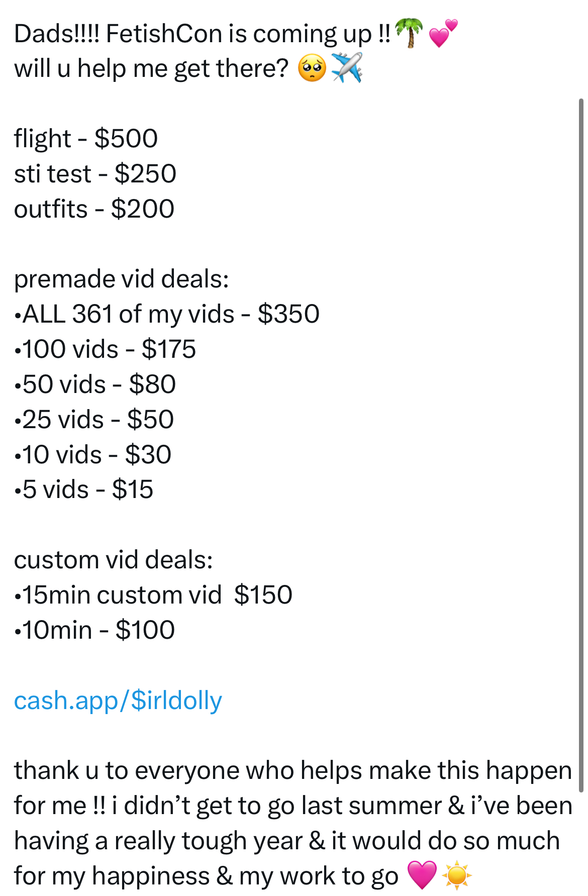Click the '10min - $100' line
The width and height of the screenshot is (588, 896).
(94, 630)
